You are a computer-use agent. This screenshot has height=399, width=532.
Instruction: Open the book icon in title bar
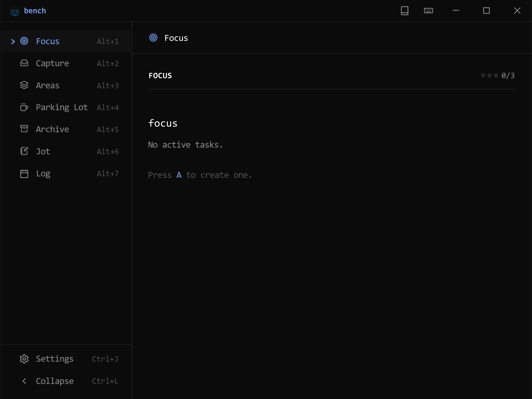click(405, 11)
